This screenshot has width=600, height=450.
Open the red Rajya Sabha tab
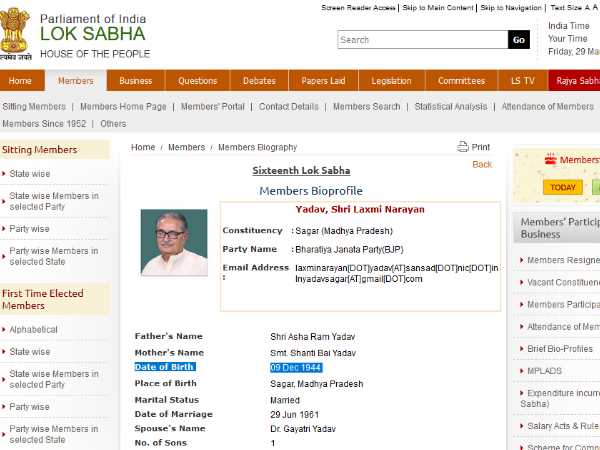tap(574, 81)
